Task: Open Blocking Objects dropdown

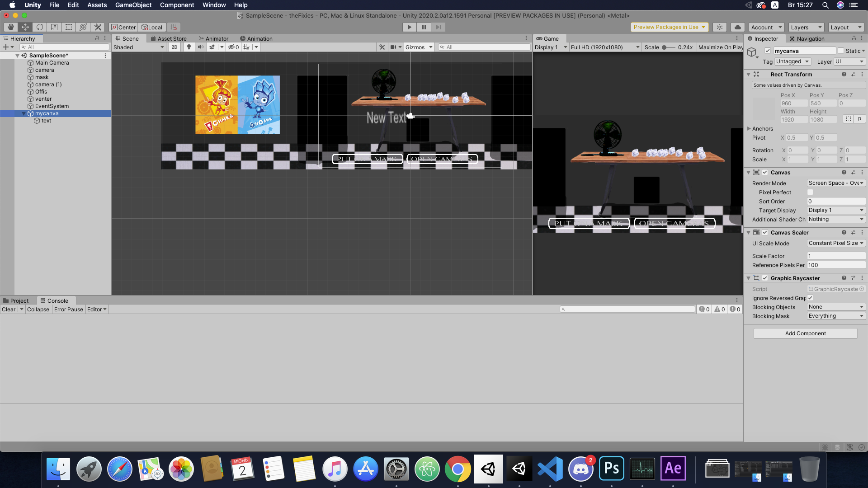Action: (x=836, y=307)
